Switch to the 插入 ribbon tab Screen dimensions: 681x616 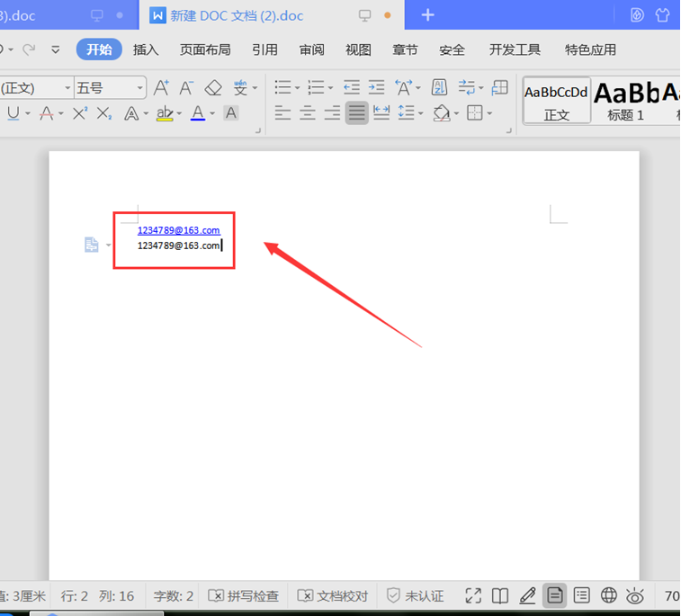146,50
